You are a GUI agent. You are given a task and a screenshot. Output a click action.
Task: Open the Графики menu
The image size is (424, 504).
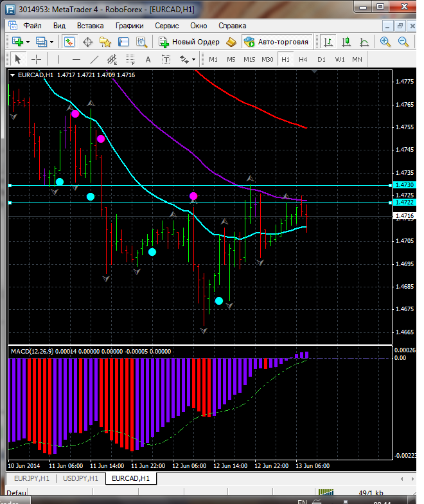pyautogui.click(x=129, y=26)
